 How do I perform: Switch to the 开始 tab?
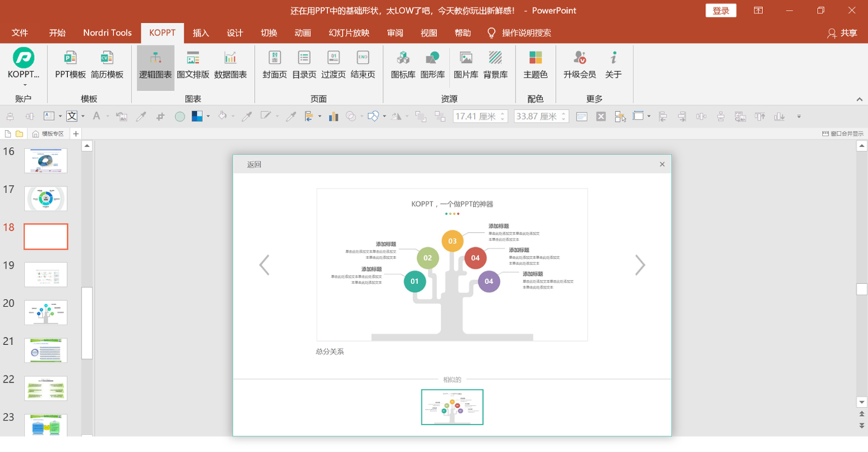[57, 33]
